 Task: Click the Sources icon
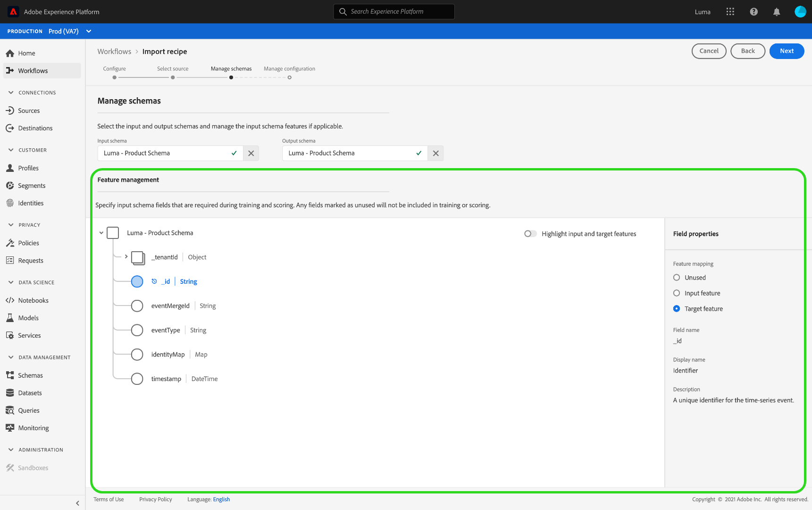[10, 110]
